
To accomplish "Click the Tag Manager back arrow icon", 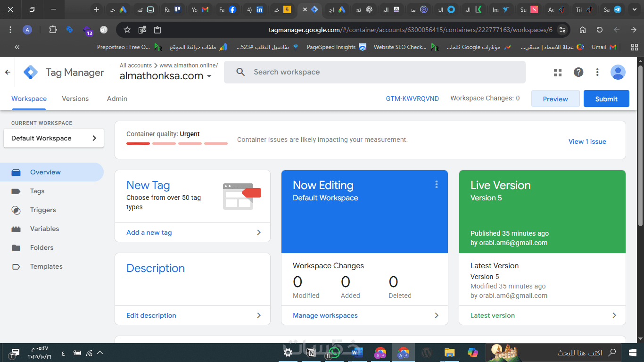I will [x=8, y=72].
